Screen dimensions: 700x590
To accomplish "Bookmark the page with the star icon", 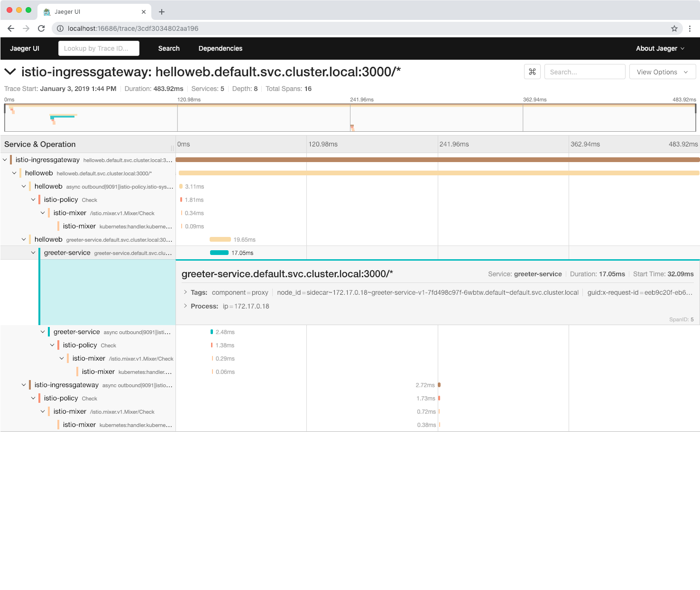I will point(674,28).
